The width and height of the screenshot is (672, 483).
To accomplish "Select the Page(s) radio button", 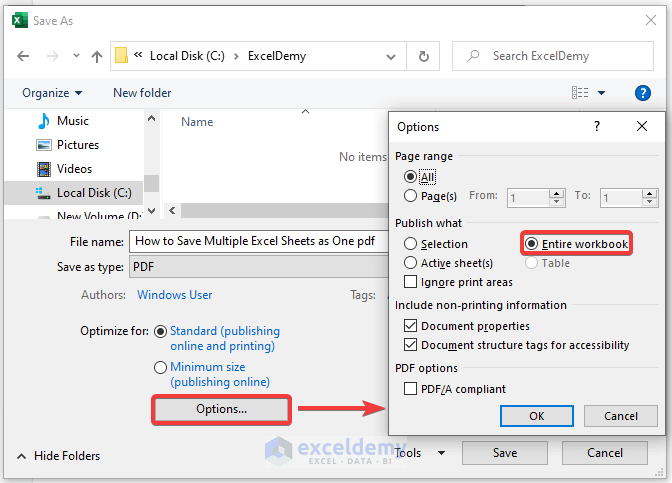I will 410,196.
